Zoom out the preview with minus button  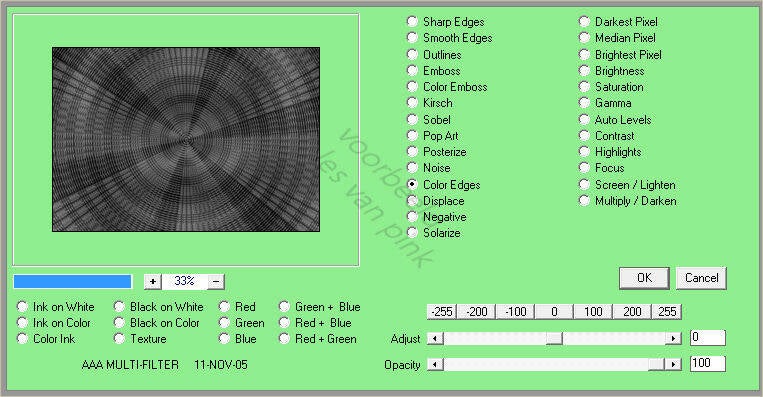[216, 281]
